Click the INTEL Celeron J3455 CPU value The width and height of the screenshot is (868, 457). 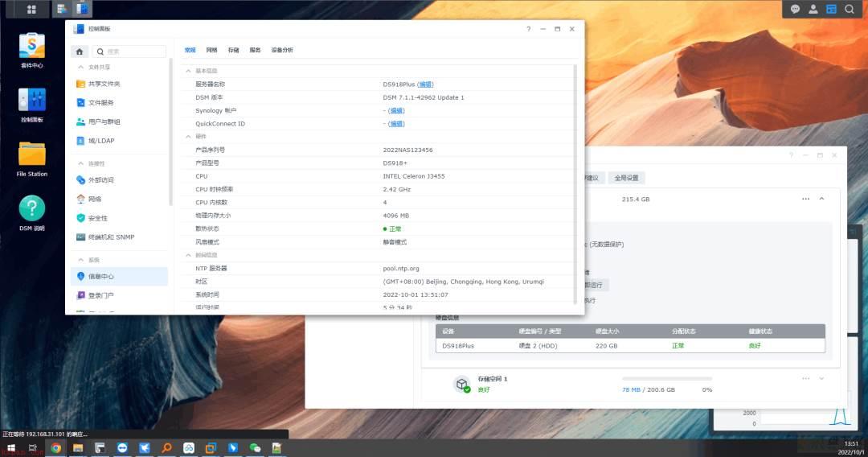click(x=414, y=176)
